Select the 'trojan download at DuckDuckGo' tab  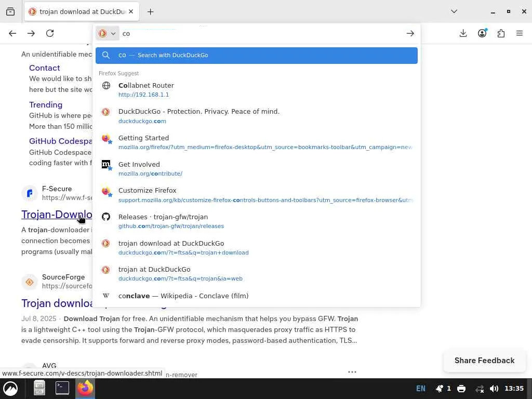(x=82, y=12)
